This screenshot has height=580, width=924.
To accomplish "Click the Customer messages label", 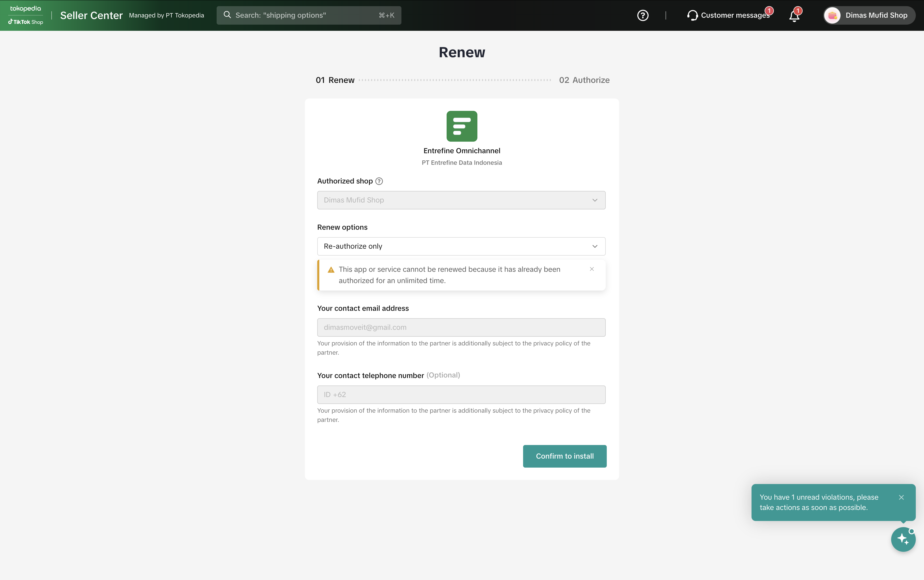I will (735, 15).
